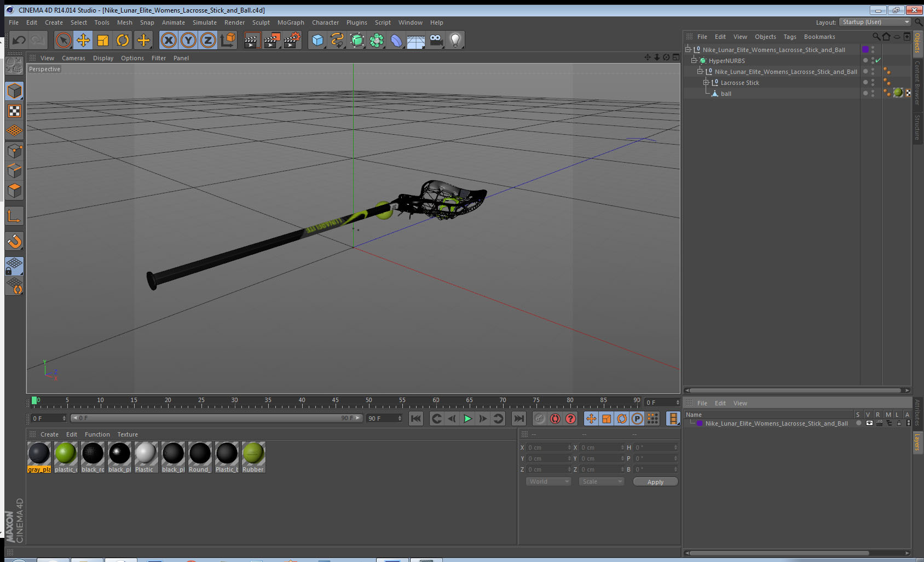The height and width of the screenshot is (562, 924).
Task: Switch to Edges mode
Action: point(14,170)
